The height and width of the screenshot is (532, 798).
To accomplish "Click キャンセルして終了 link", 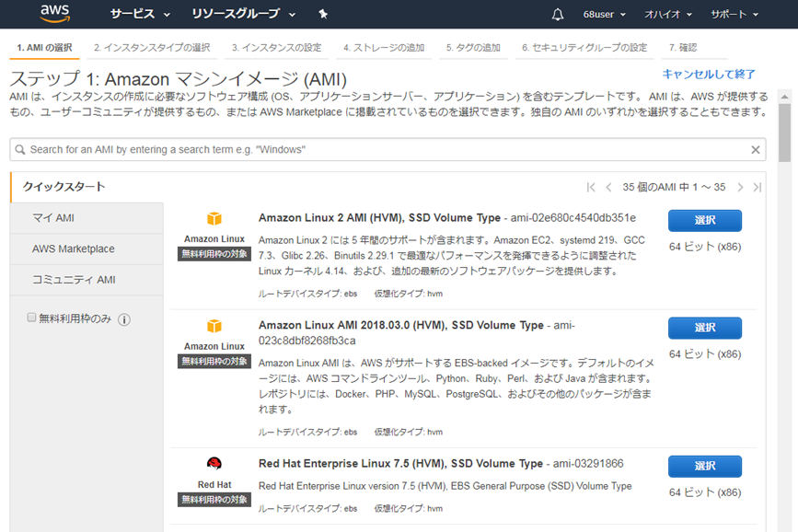I will coord(709,75).
